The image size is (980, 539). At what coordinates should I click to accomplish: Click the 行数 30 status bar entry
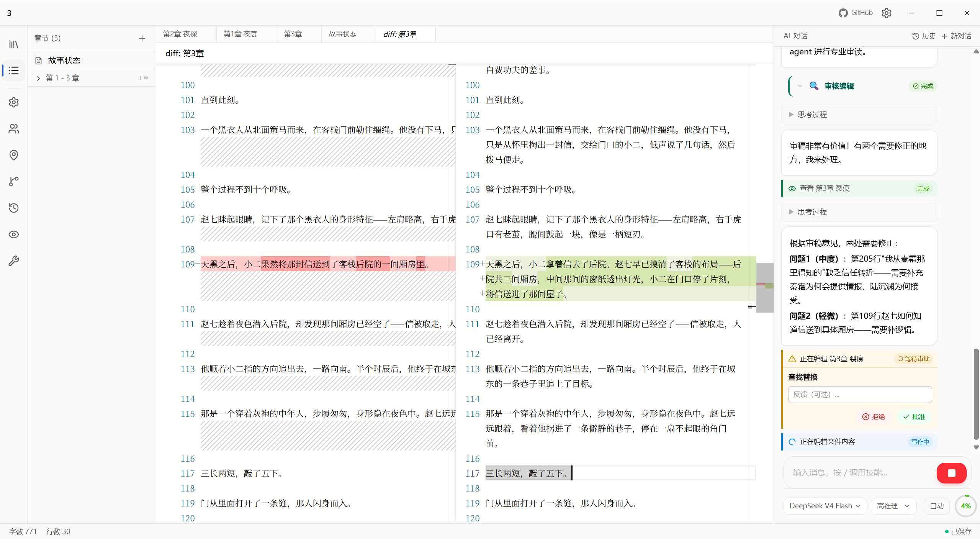tap(58, 532)
